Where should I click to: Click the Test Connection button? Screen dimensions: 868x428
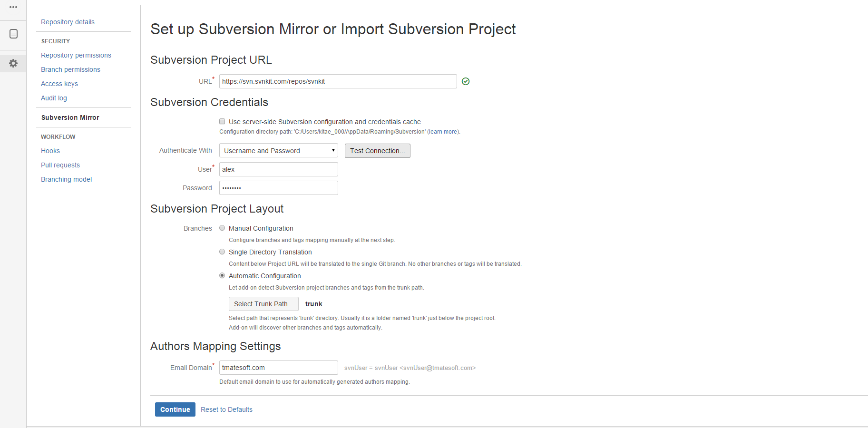point(377,151)
